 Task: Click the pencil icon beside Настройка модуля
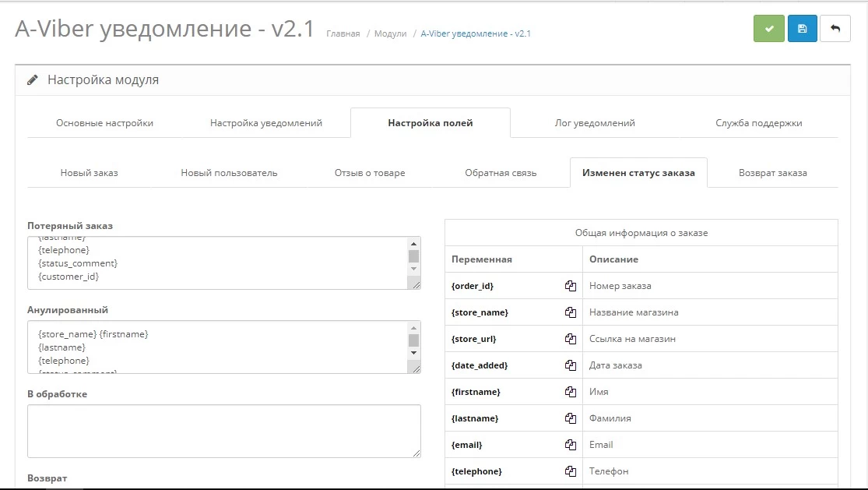pos(33,79)
